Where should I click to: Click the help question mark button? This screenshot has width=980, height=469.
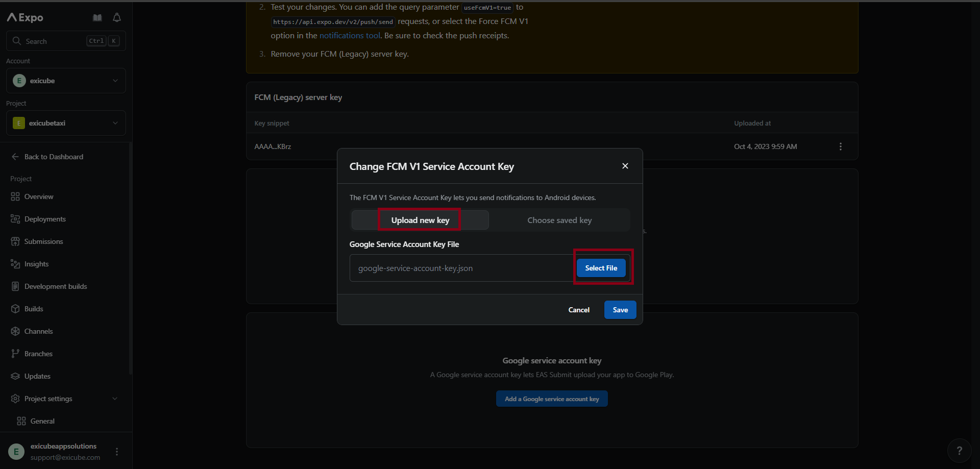[x=959, y=450]
